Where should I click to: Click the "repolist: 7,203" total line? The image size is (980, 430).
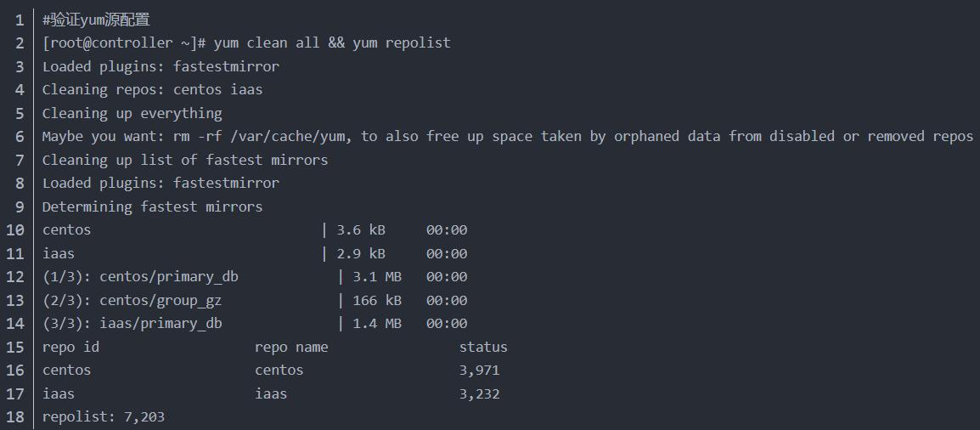point(104,417)
